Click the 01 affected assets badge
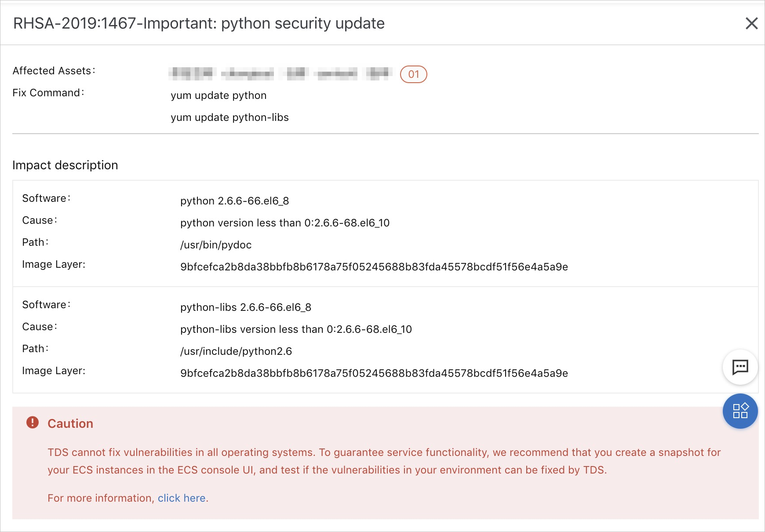Viewport: 765px width, 532px height. tap(413, 74)
